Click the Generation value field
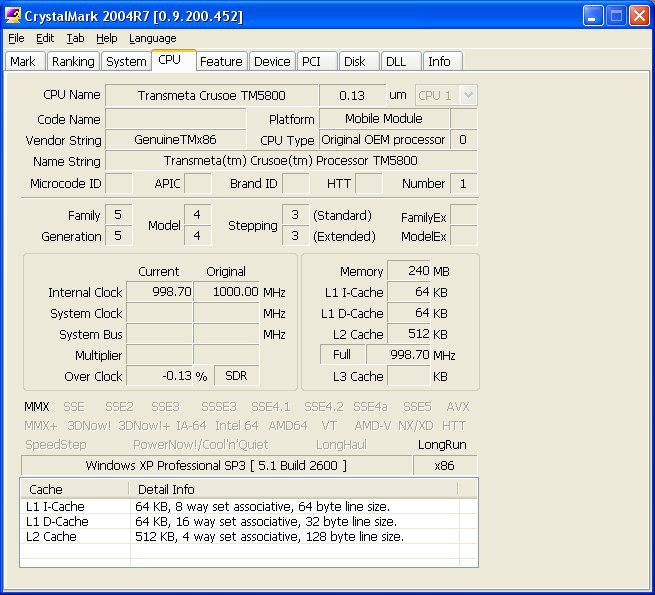Screen dimensions: 655x595 pos(118,236)
